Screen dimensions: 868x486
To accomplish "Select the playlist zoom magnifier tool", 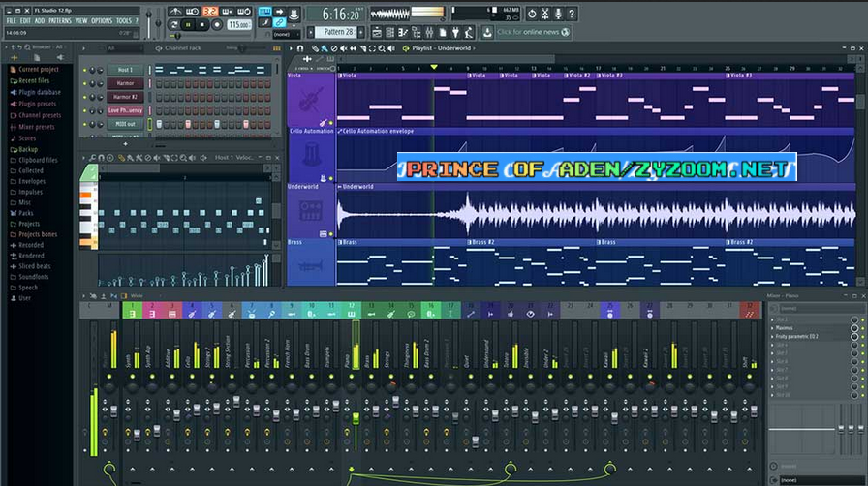I will 382,48.
